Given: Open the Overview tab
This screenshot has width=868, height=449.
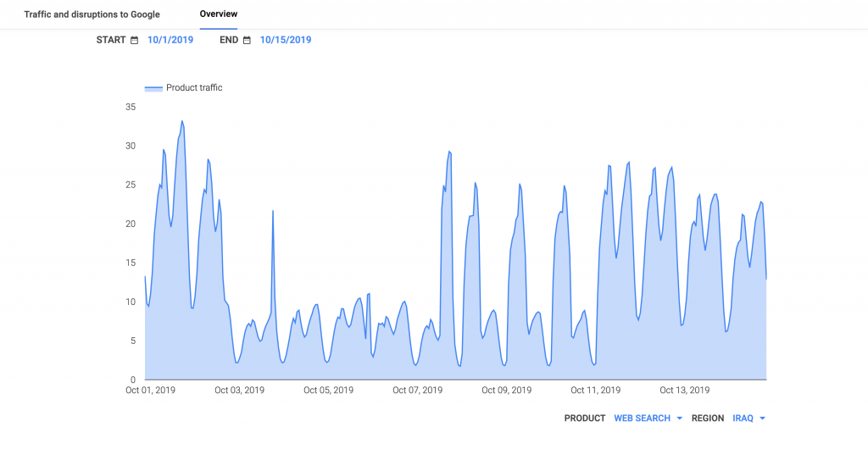Looking at the screenshot, I should point(219,14).
